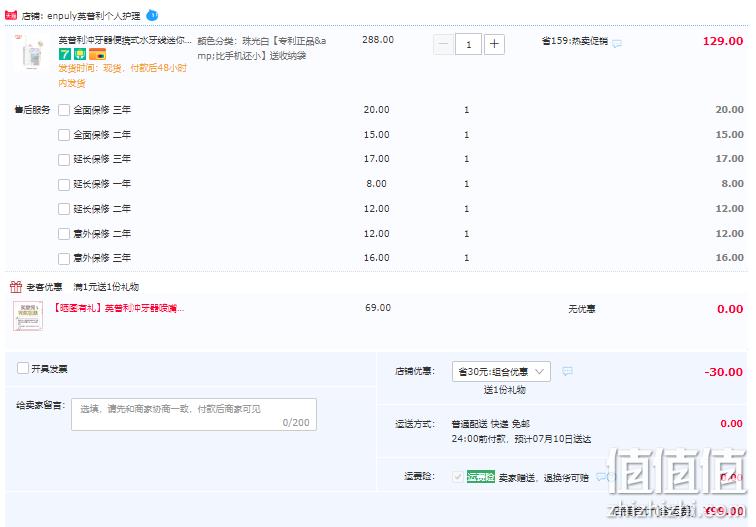Screen dimensions: 756x527
Task: Click the 普通配送 快递 免邮 shipping text
Action: [x=490, y=424]
